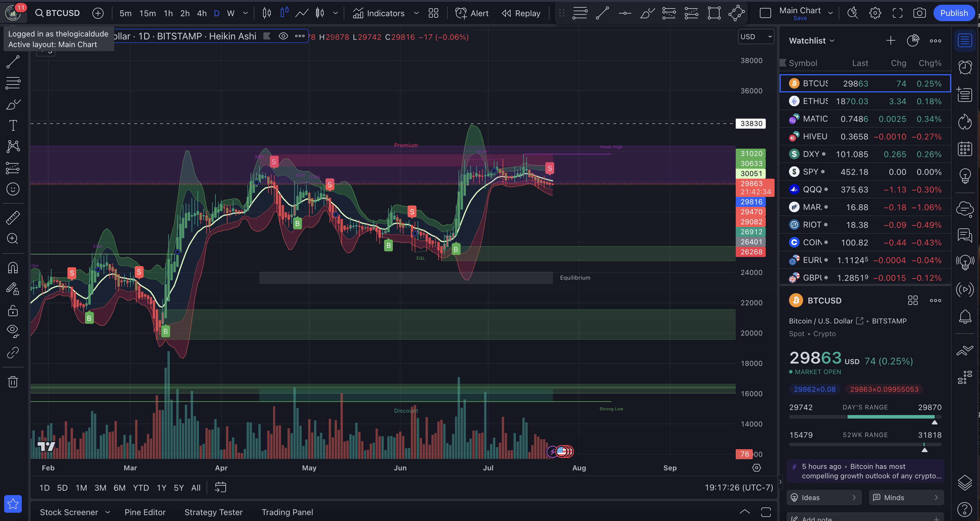The image size is (980, 521).
Task: Open the Minds link for BTCUSD
Action: coord(906,497)
